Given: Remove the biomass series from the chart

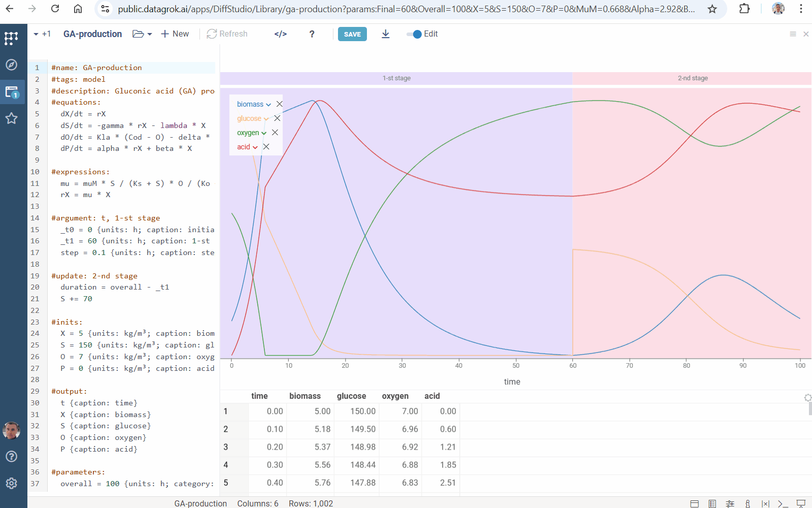Looking at the screenshot, I should coord(280,104).
